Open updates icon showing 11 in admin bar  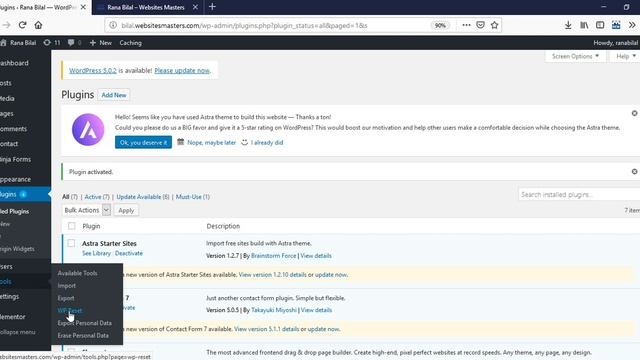pyautogui.click(x=52, y=42)
